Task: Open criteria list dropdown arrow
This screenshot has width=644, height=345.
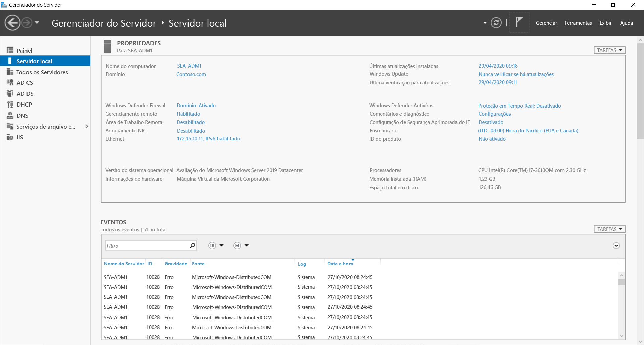Action: tap(221, 246)
